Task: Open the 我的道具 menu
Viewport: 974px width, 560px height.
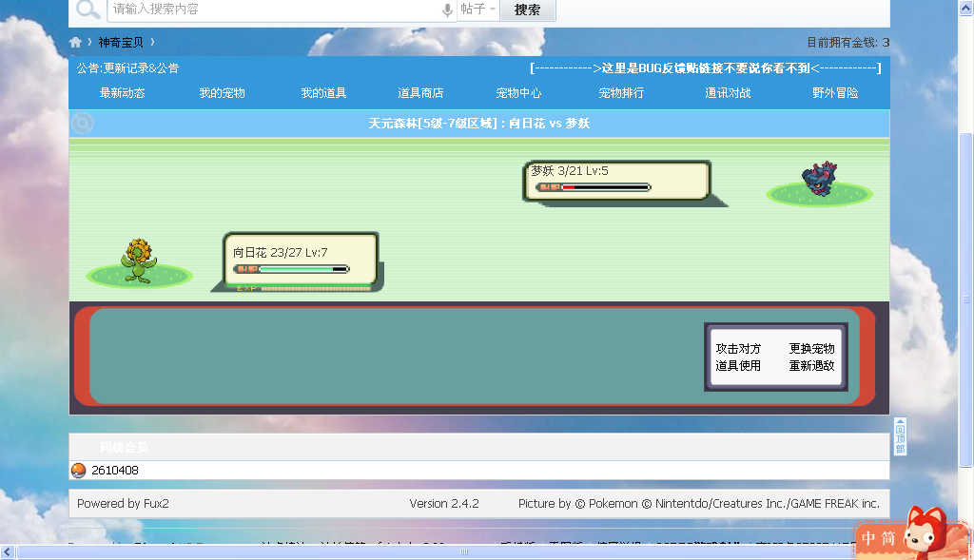Action: click(323, 93)
